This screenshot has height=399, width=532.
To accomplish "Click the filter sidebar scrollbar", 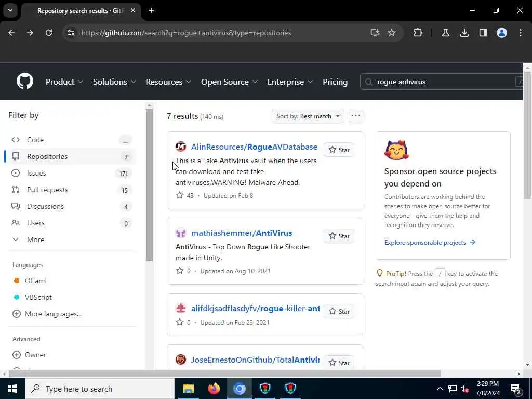I will [x=149, y=184].
